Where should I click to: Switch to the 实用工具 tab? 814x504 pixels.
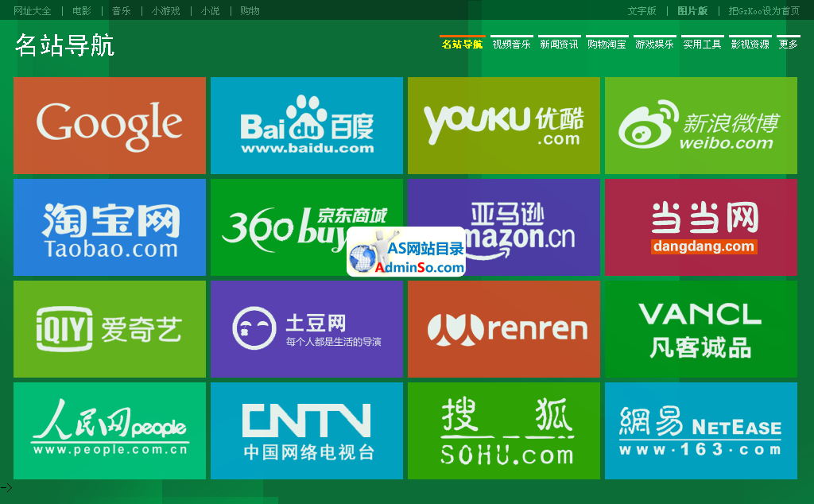[703, 44]
